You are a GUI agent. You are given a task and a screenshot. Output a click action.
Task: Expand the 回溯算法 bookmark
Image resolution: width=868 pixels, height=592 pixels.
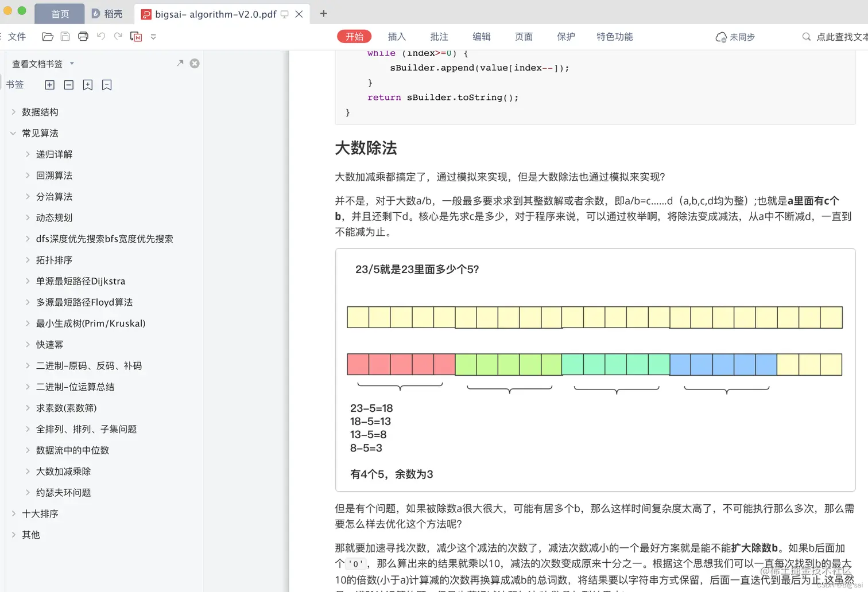[27, 176]
